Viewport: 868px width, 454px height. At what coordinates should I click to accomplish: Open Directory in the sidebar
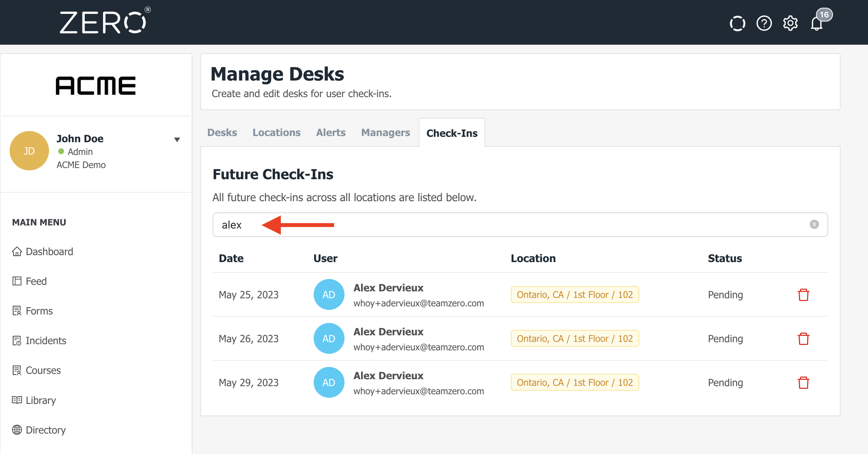(x=46, y=430)
